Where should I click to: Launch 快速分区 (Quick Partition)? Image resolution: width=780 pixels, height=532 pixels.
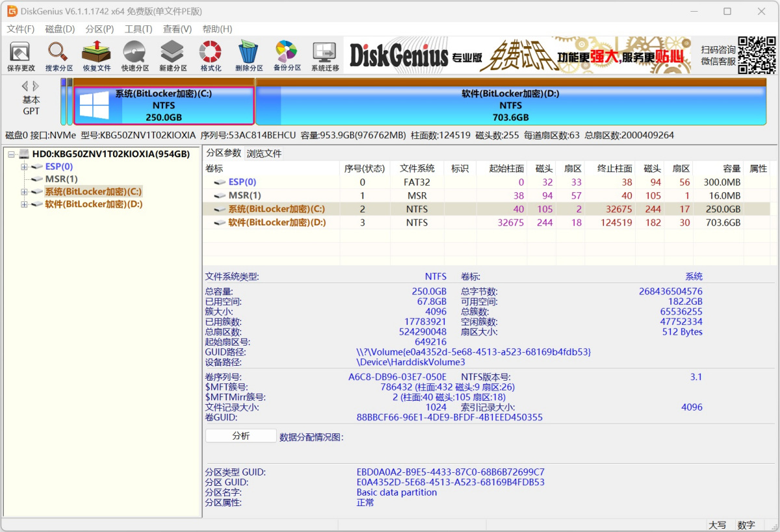pyautogui.click(x=135, y=55)
